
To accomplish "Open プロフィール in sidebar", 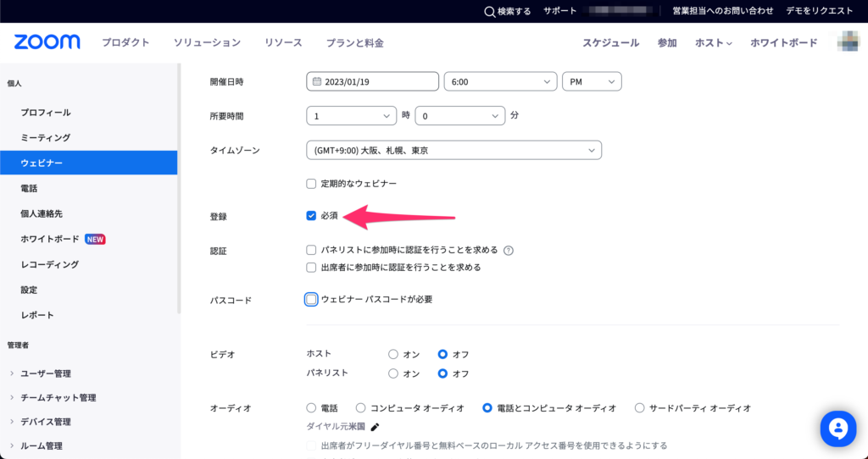I will click(x=46, y=113).
